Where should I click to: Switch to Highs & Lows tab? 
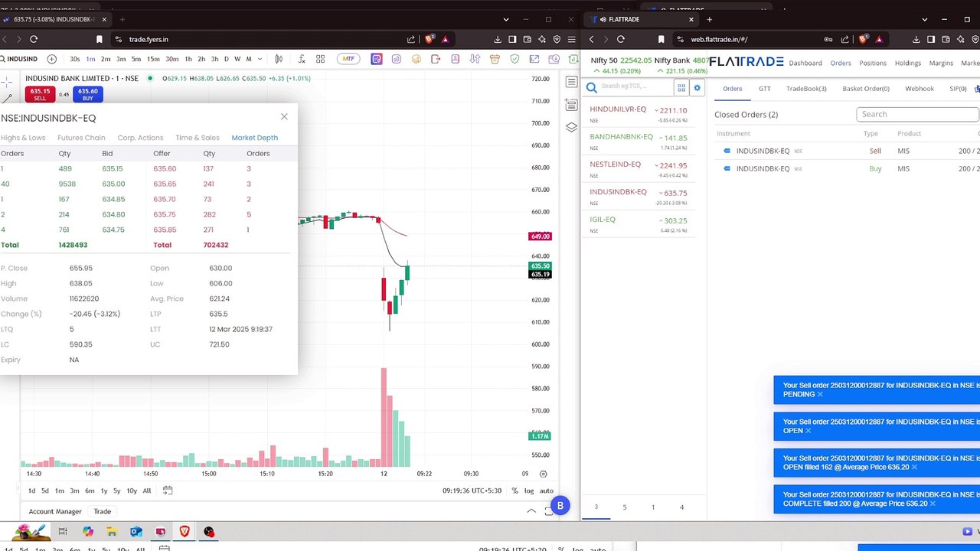click(23, 138)
